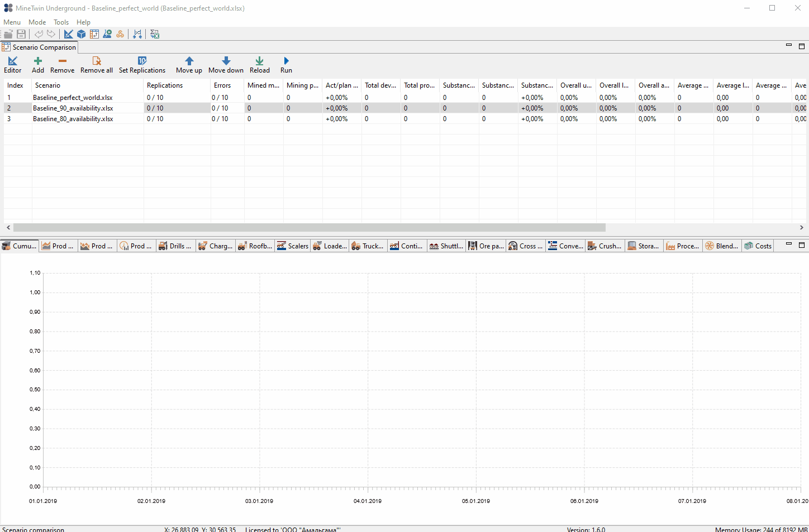The width and height of the screenshot is (809, 532).
Task: Click the blue 3D cube icon
Action: pyautogui.click(x=82, y=34)
